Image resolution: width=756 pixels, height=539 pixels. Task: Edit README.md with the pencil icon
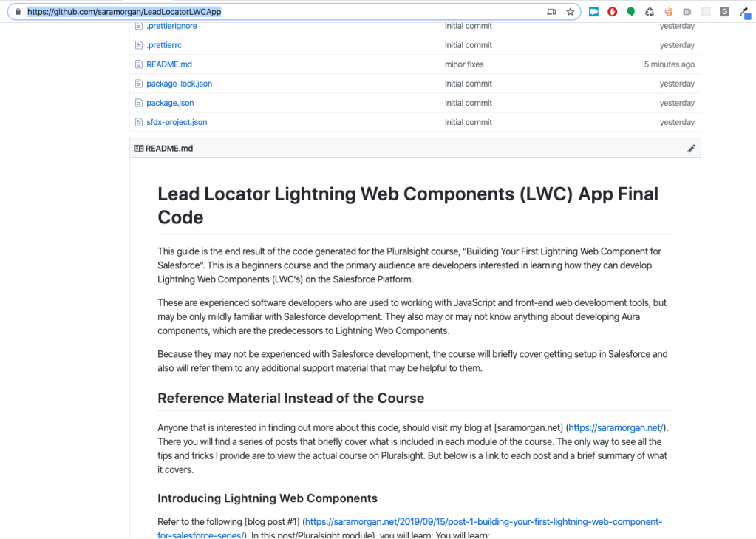click(691, 149)
